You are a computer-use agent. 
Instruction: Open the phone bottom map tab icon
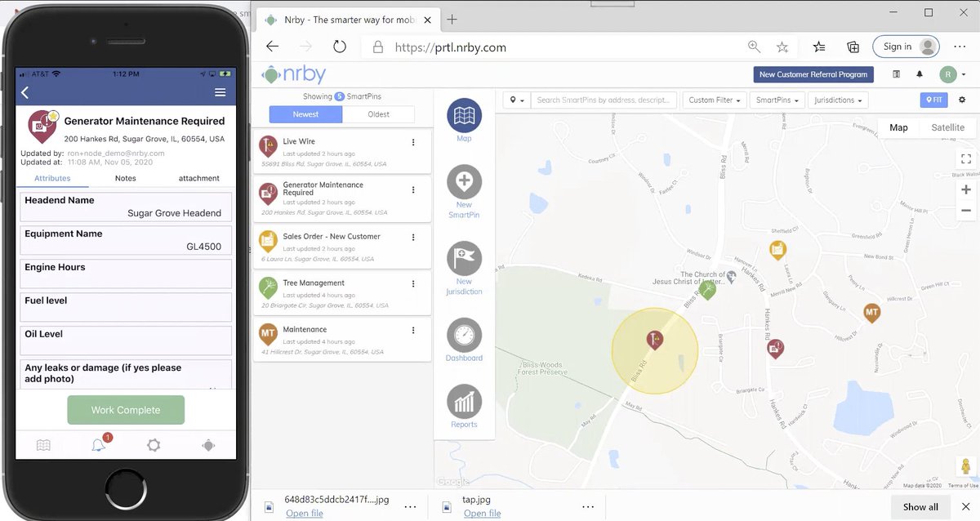coord(43,445)
